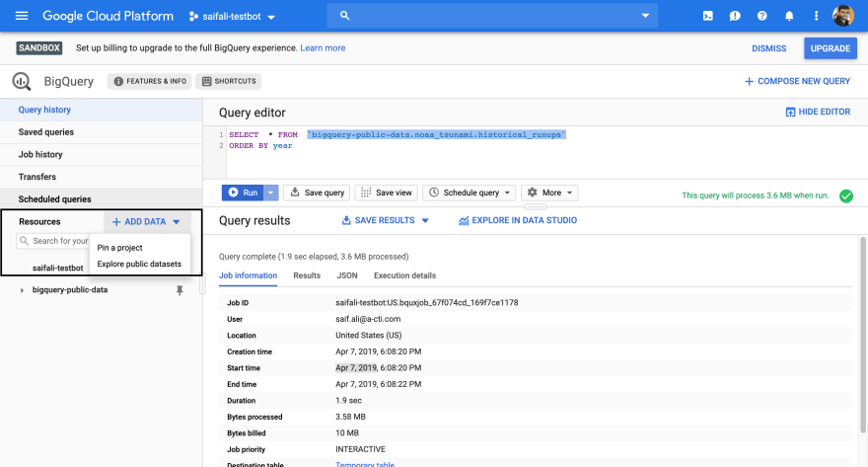Expand the top search bar dropdown arrow
Viewport: 868px width, 467px height.
click(645, 16)
